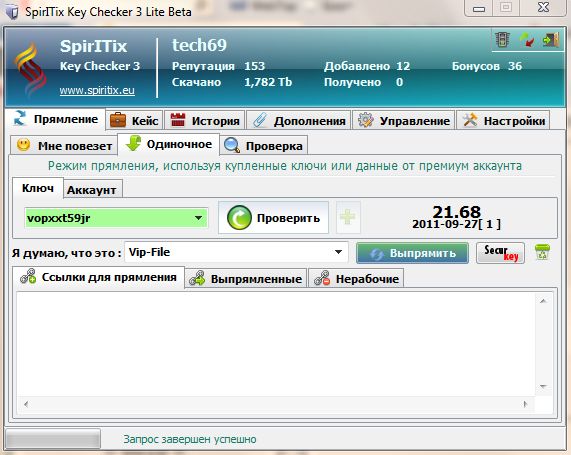Select the Одиночное sub-tab
Image resolution: width=571 pixels, height=455 pixels.
pyautogui.click(x=169, y=144)
